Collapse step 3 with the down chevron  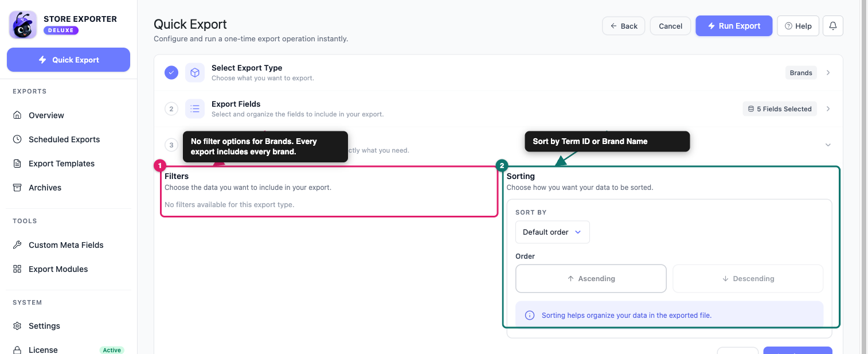[x=828, y=145]
